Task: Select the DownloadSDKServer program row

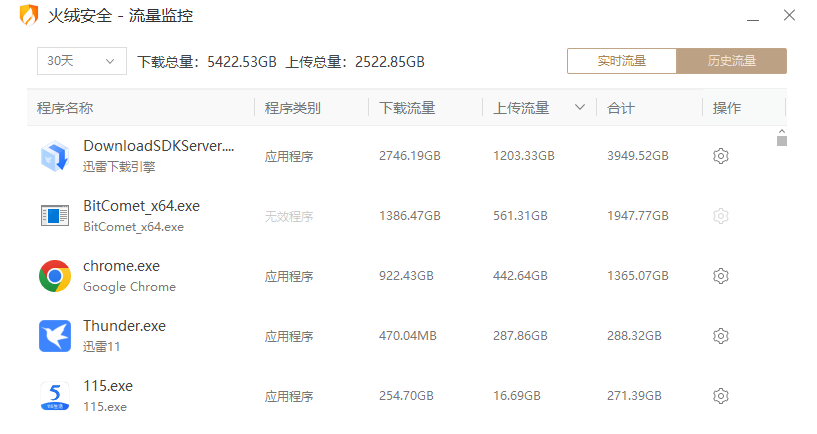Action: (x=401, y=156)
